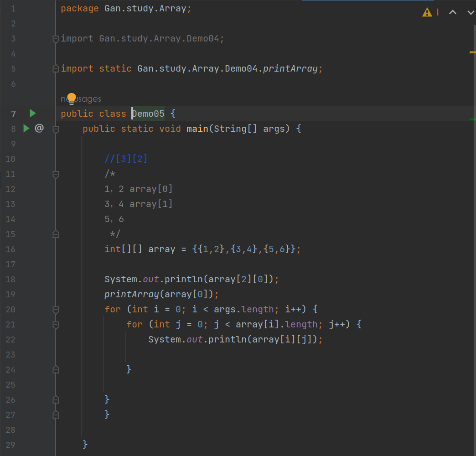Screen dimensions: 476x456
Task: Click the yellow warning stripe on the scrollbar
Action: pos(472,52)
